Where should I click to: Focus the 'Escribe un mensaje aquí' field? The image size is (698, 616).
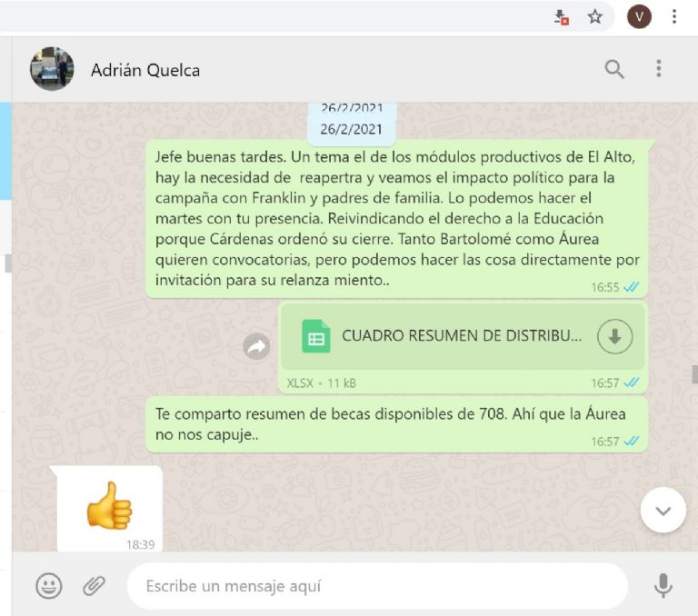point(377,586)
